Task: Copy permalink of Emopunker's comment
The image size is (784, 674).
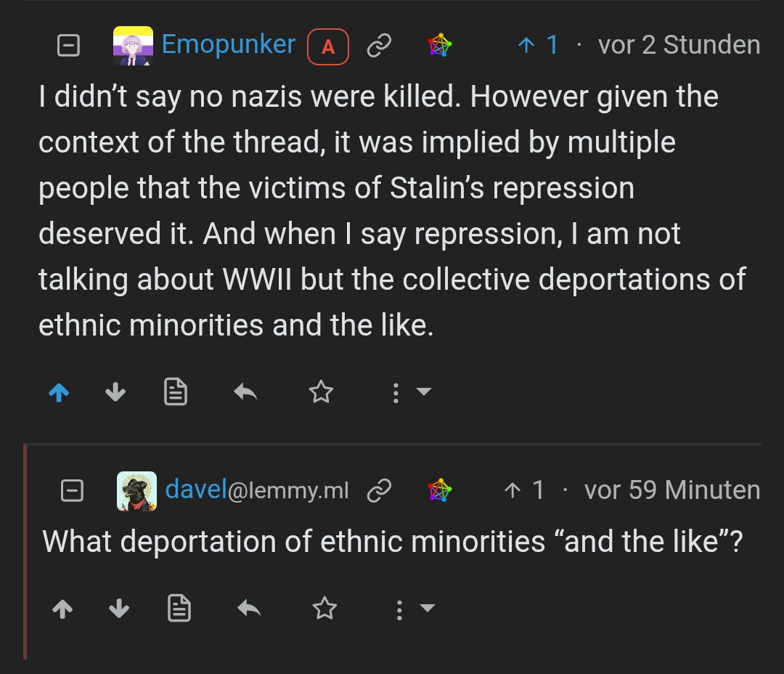Action: (x=379, y=46)
